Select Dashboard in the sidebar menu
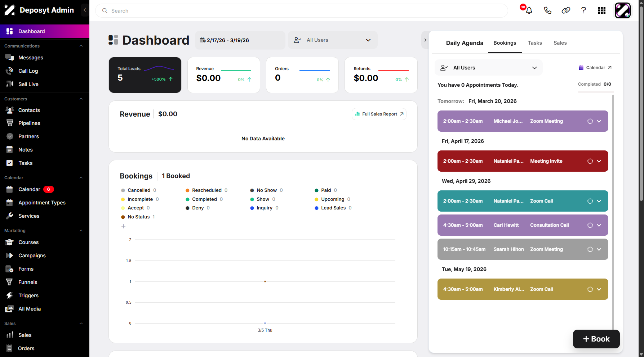 coord(45,31)
